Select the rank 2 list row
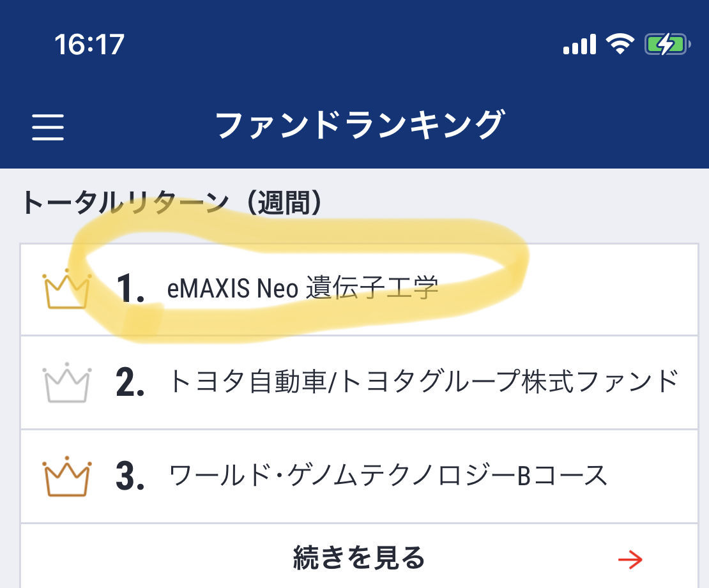This screenshot has height=588, width=709. pos(354,382)
